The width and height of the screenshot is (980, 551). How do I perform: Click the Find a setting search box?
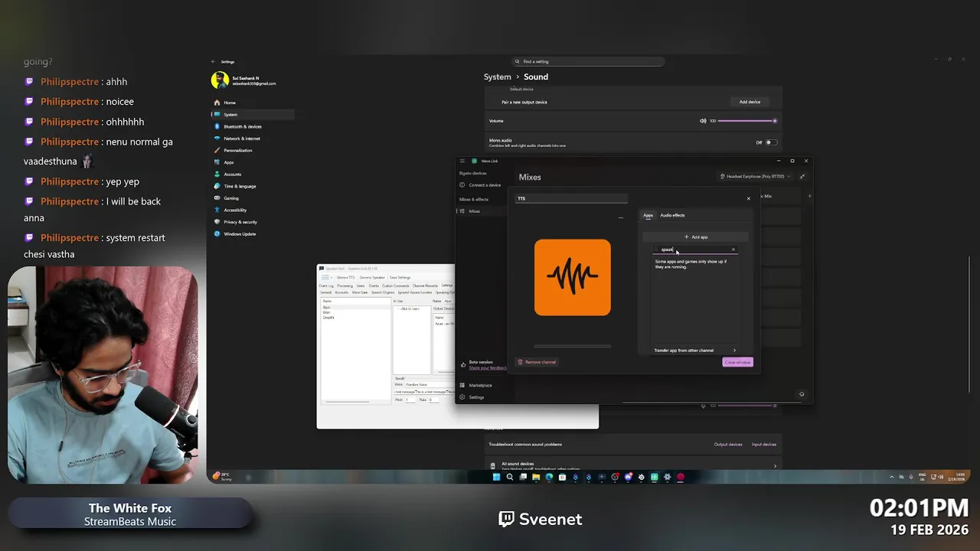(588, 61)
